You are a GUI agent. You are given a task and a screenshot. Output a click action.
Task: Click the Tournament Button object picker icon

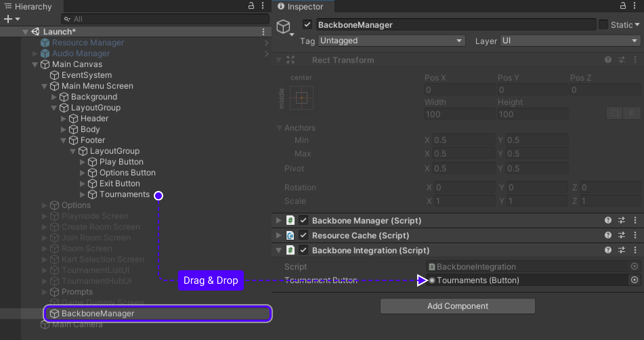click(x=635, y=280)
